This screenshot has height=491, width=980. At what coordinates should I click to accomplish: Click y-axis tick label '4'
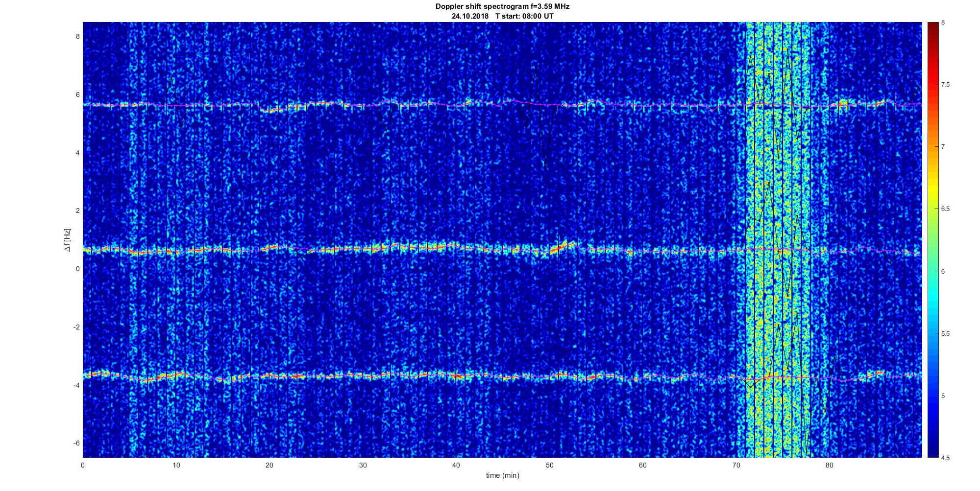[x=77, y=153]
